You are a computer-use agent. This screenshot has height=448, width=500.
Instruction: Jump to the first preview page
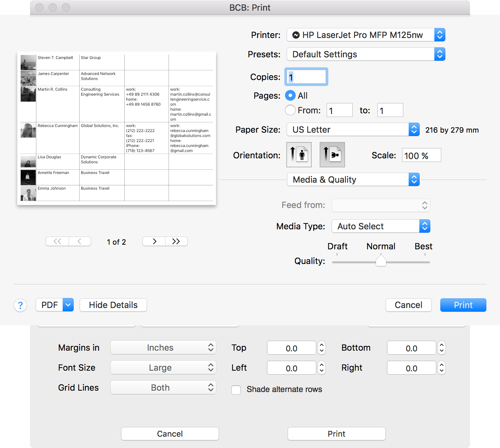(57, 241)
